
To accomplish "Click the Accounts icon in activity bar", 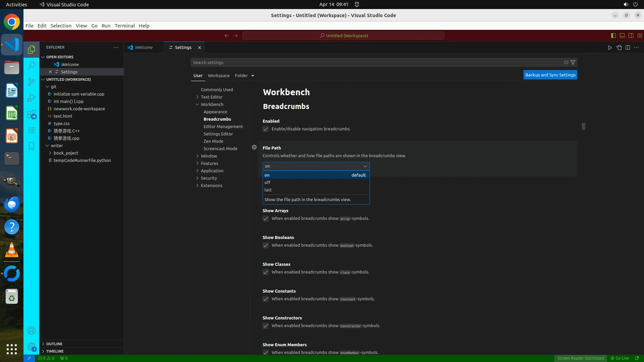I will coord(31,330).
